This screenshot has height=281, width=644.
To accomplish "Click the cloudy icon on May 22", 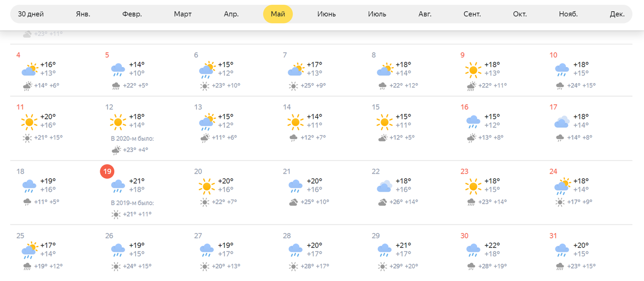I will pos(384,186).
